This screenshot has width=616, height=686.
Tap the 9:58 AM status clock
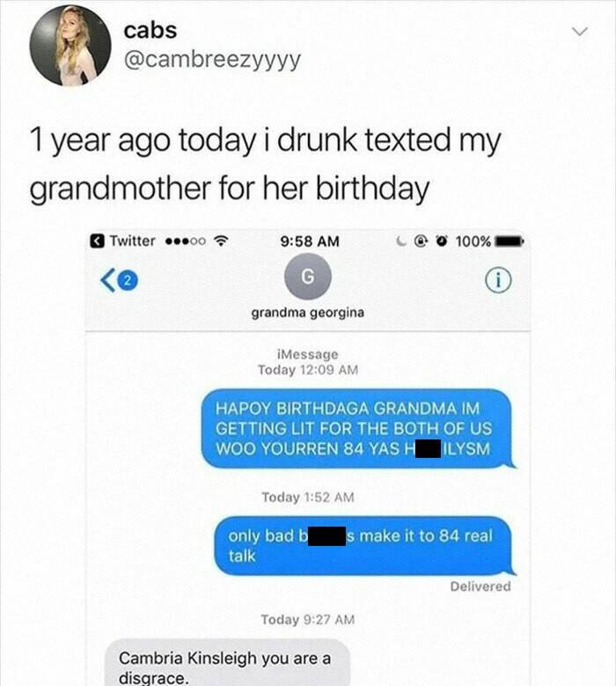click(309, 241)
